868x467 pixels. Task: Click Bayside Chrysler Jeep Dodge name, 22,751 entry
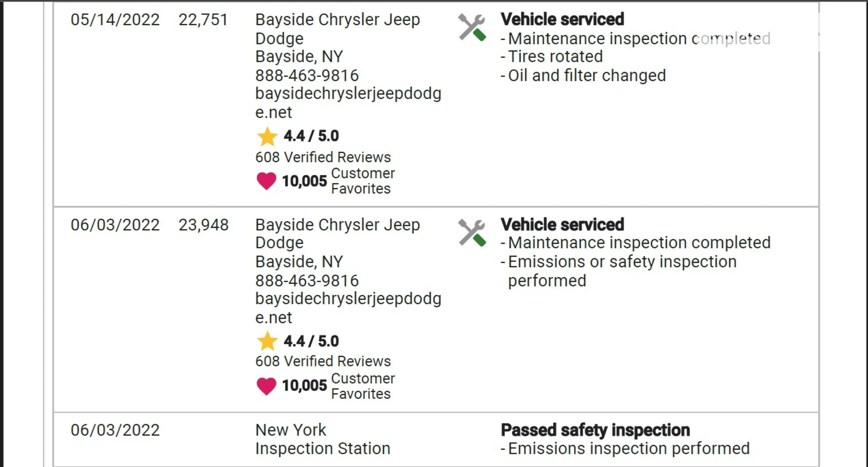[x=338, y=29]
